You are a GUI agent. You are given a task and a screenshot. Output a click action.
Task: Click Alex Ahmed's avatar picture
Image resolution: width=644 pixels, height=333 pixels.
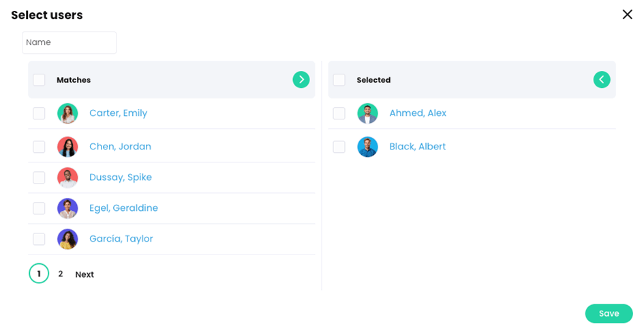tap(367, 113)
